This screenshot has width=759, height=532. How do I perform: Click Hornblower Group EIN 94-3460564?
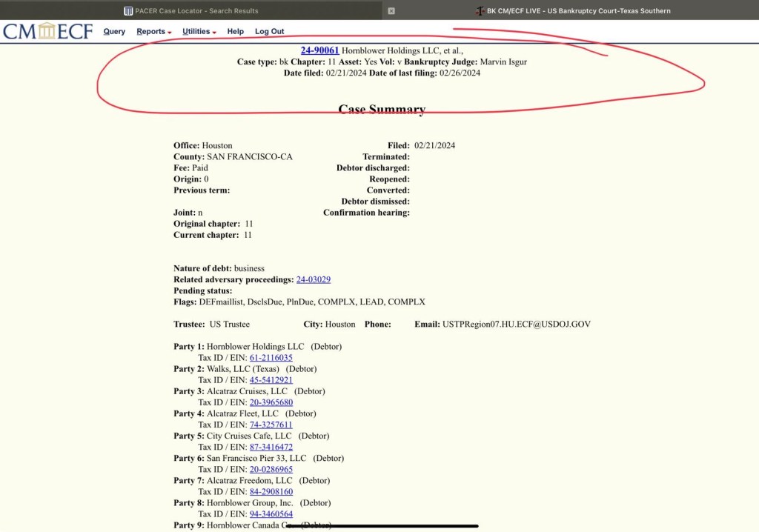(x=271, y=513)
